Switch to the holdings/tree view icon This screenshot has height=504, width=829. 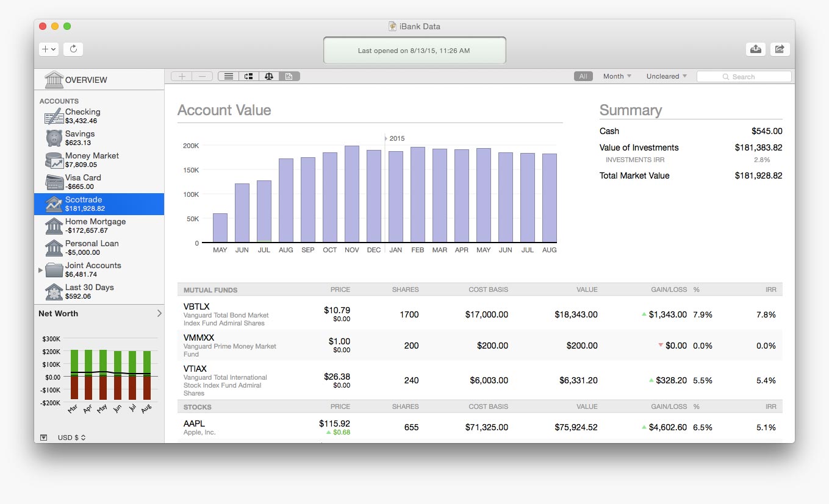click(x=249, y=76)
